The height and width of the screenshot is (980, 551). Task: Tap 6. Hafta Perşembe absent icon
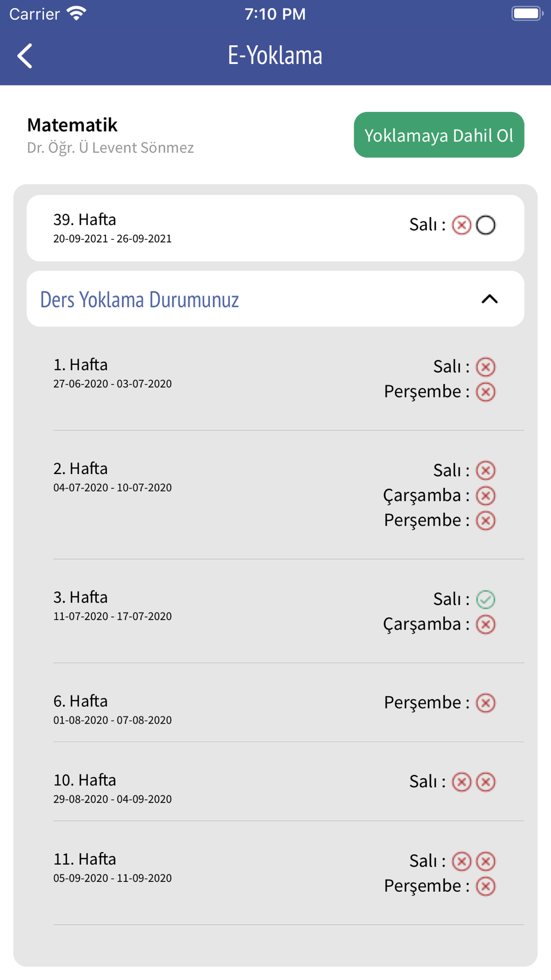pyautogui.click(x=485, y=703)
